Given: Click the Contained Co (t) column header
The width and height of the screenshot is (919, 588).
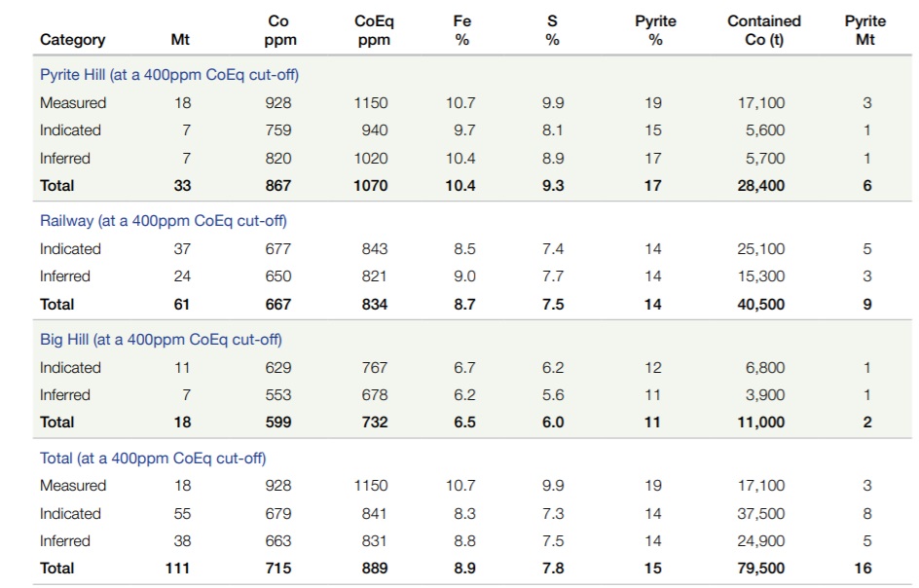Looking at the screenshot, I should [763, 30].
